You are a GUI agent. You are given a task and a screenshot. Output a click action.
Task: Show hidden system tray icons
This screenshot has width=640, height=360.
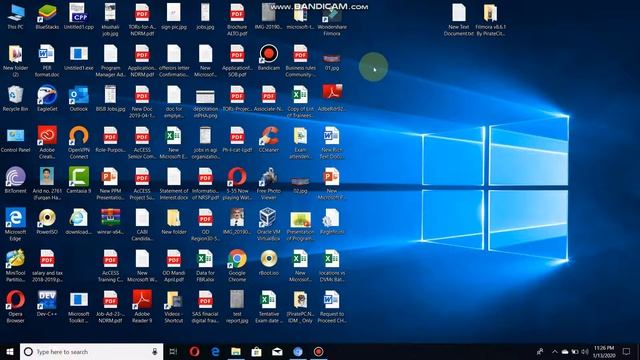[554, 351]
